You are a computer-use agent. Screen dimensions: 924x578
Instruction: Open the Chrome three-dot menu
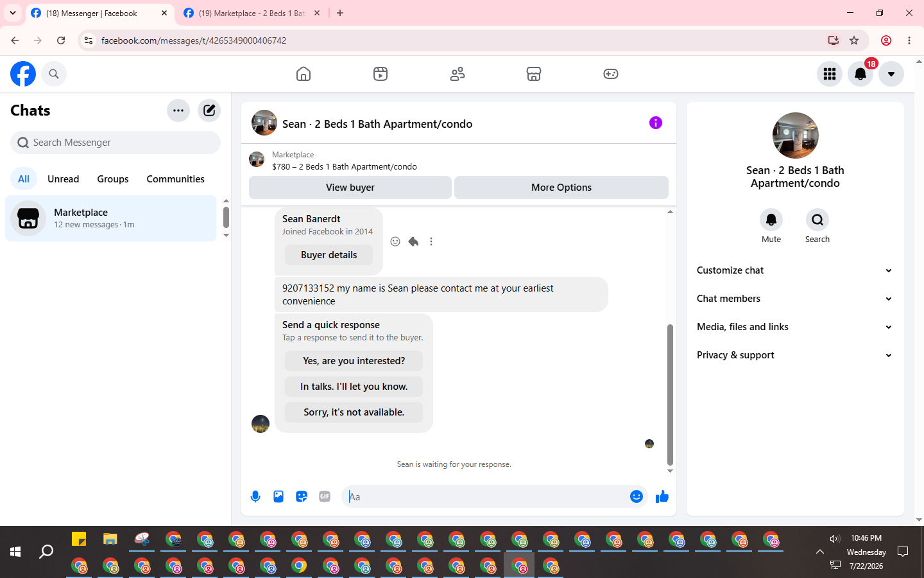pos(909,40)
